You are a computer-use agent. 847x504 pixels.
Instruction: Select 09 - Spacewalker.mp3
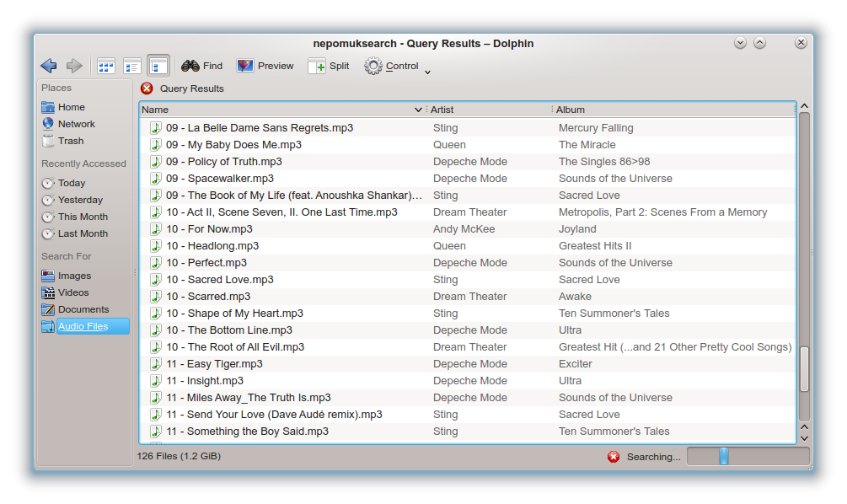click(x=220, y=179)
